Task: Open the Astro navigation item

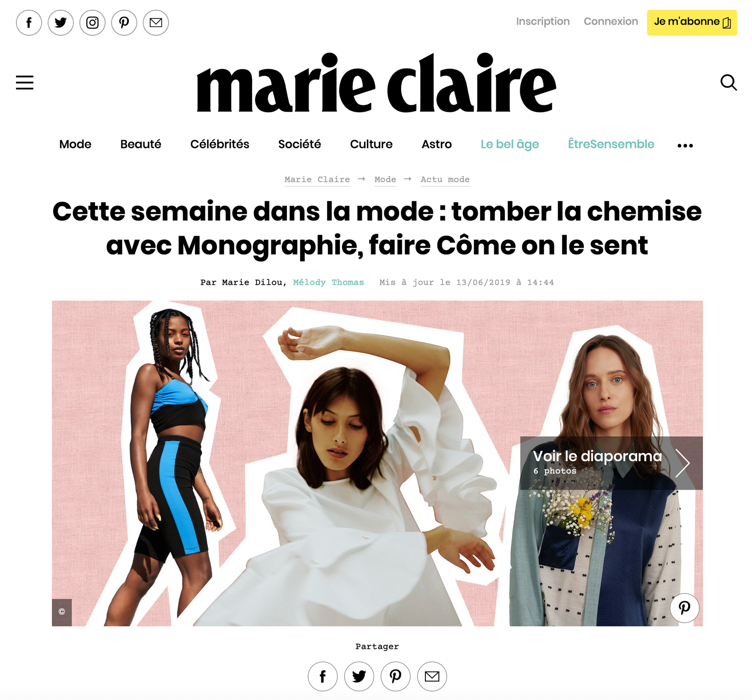Action: tap(437, 144)
